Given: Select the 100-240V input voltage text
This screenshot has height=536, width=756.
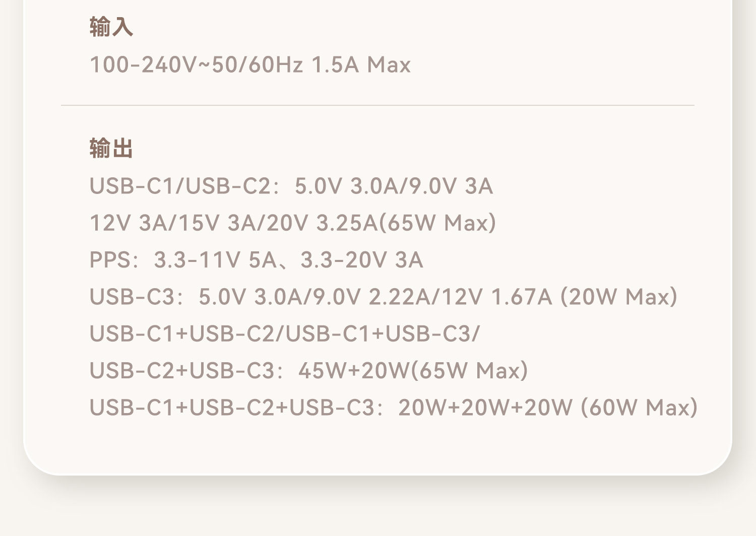Looking at the screenshot, I should tap(142, 65).
